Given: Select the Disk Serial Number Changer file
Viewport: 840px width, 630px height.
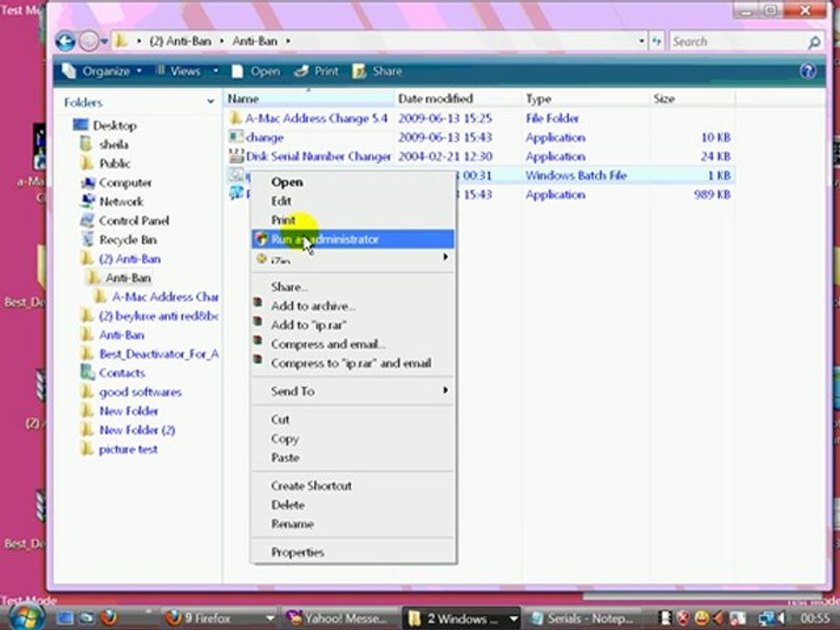Looking at the screenshot, I should (x=318, y=157).
